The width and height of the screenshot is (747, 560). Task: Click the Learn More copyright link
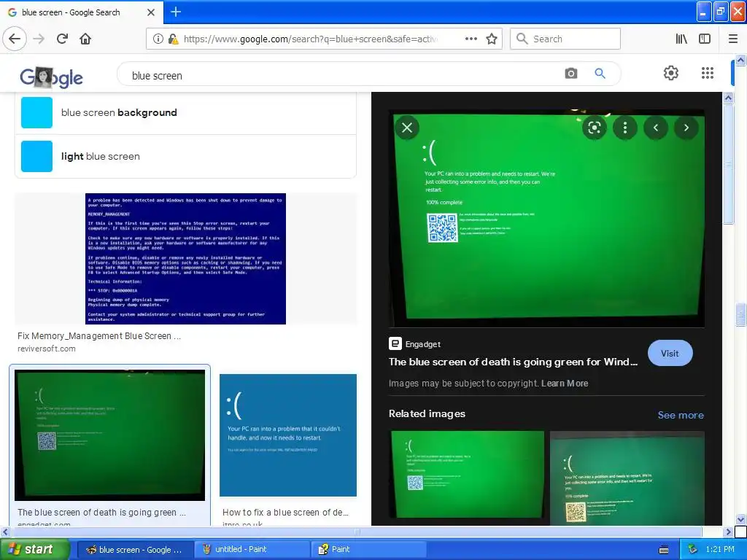[x=565, y=384]
